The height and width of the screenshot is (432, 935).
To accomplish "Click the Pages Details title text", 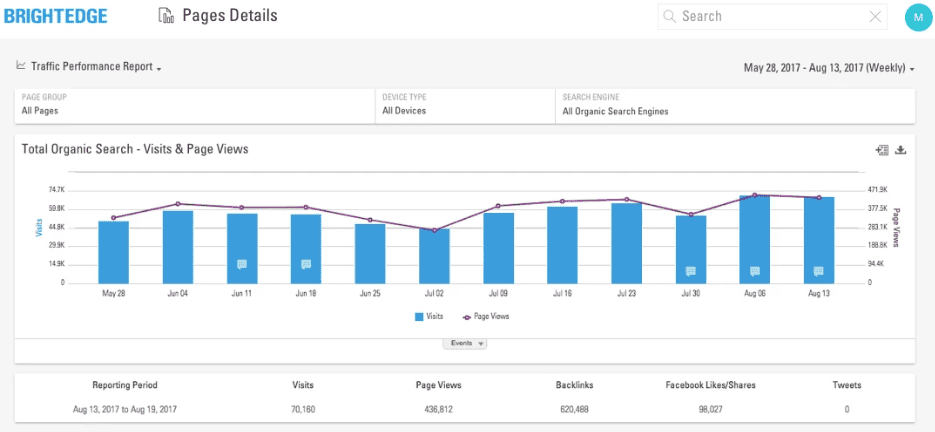I will click(230, 16).
